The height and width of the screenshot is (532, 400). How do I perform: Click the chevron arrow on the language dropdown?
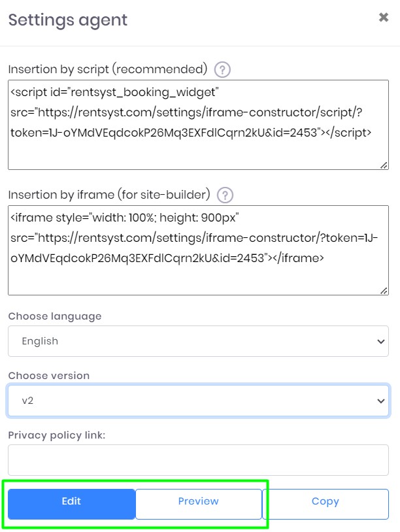(x=382, y=341)
